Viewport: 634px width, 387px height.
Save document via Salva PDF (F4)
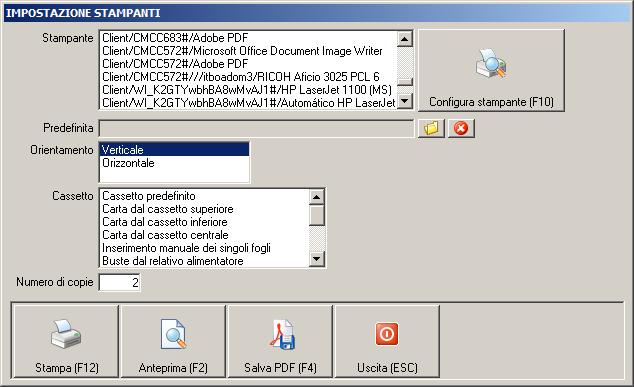tap(280, 341)
